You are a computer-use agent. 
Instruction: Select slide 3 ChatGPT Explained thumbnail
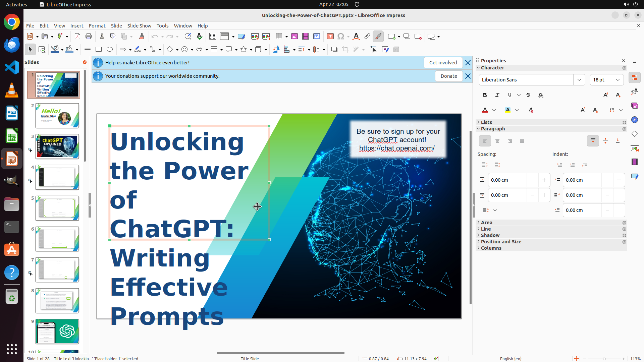[x=57, y=146]
